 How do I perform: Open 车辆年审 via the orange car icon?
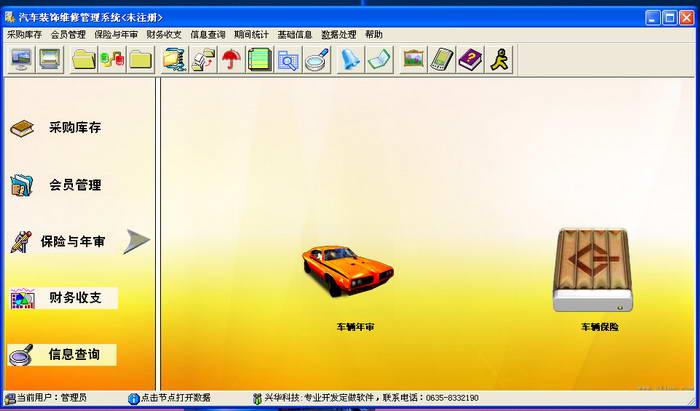click(348, 271)
